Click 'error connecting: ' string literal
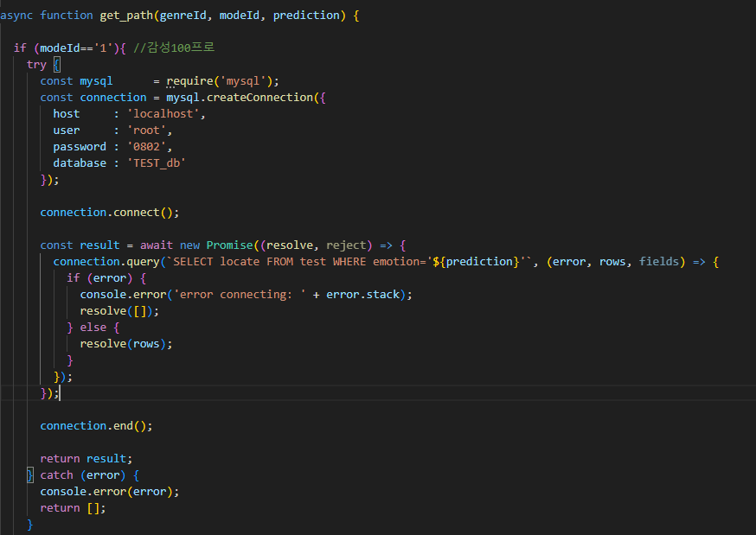756x535 pixels. (x=240, y=294)
